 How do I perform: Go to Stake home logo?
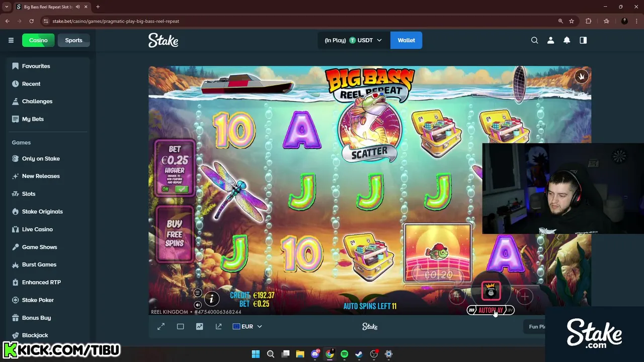pos(163,40)
